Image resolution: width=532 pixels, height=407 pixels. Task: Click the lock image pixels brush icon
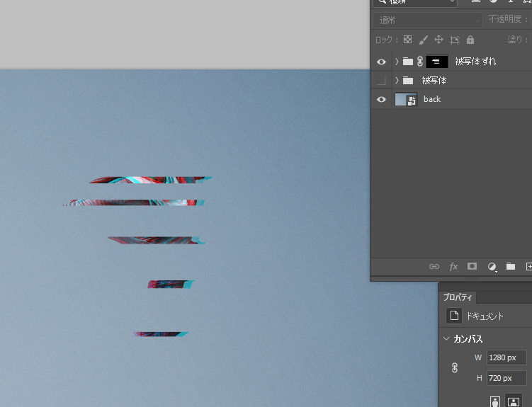(x=423, y=40)
